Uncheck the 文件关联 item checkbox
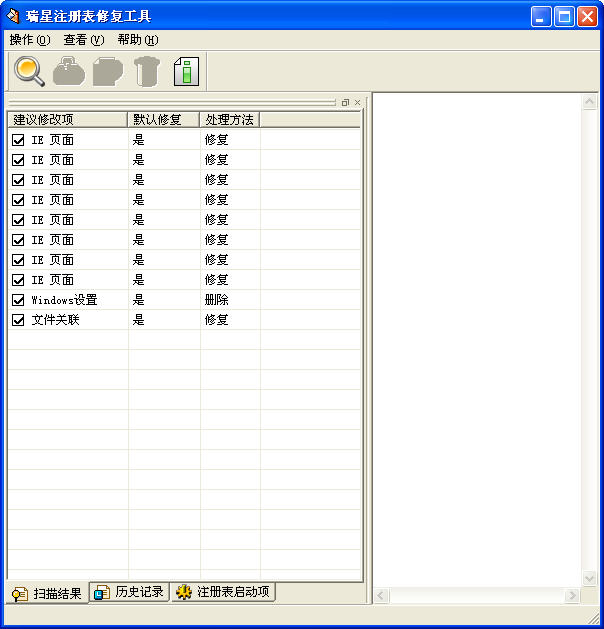The width and height of the screenshot is (604, 629). pyautogui.click(x=18, y=320)
